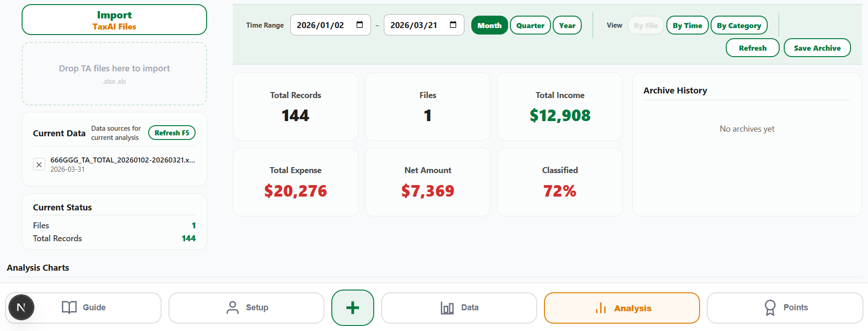Switch view to By Time
This screenshot has width=868, height=331.
(687, 25)
